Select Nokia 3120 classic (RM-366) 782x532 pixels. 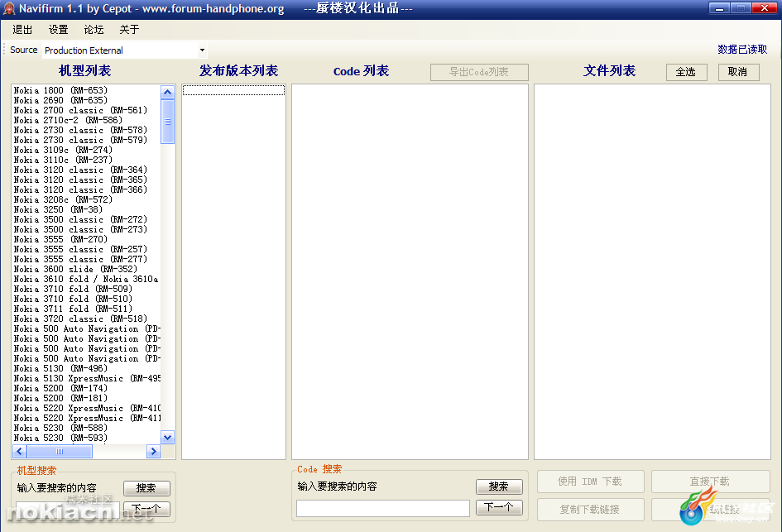tap(81, 190)
